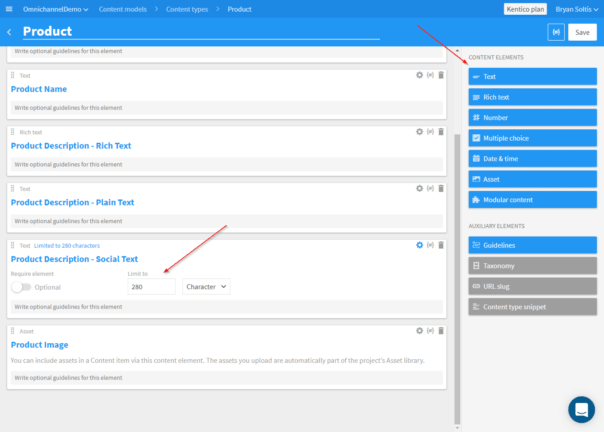Go back using the arrow beside Product title
Screen dimensions: 604x432
9,32
